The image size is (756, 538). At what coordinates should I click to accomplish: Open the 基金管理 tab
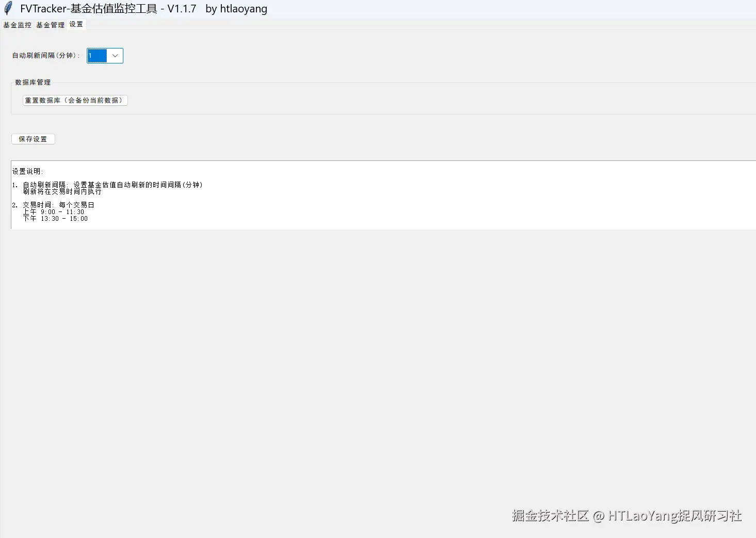(50, 25)
